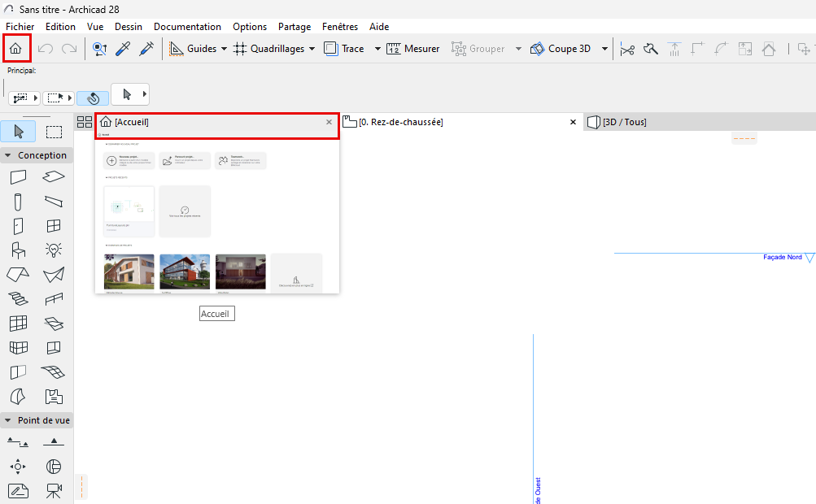Select the Stair tool
The height and width of the screenshot is (504, 816).
(x=18, y=299)
